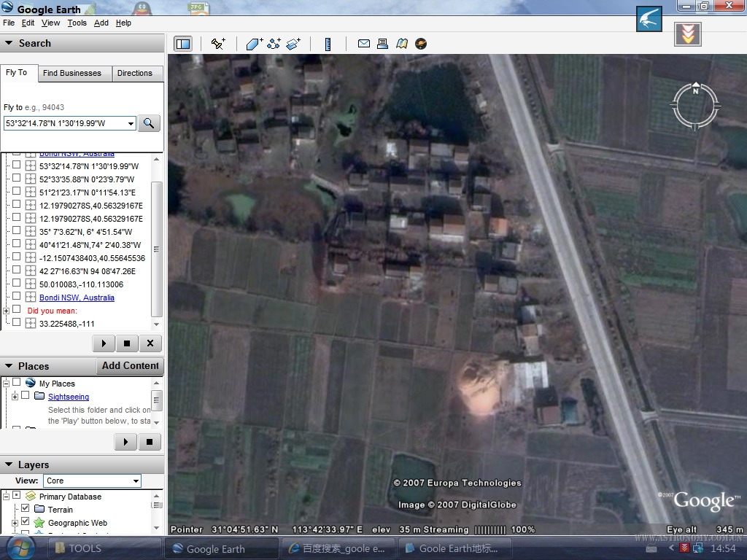Open the Layers View Core dropdown
Image resolution: width=747 pixels, height=560 pixels.
click(x=136, y=481)
